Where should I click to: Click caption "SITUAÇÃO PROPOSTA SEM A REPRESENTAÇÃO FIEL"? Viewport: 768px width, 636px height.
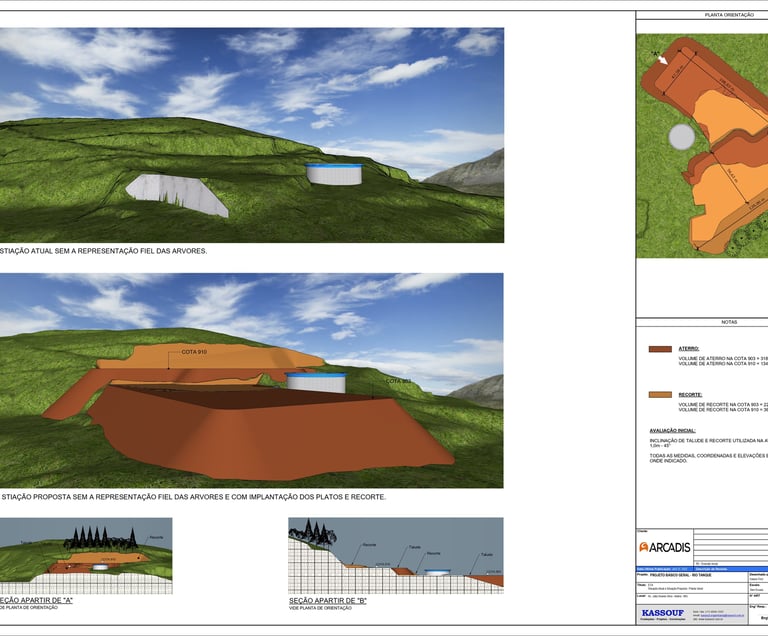tap(193, 497)
